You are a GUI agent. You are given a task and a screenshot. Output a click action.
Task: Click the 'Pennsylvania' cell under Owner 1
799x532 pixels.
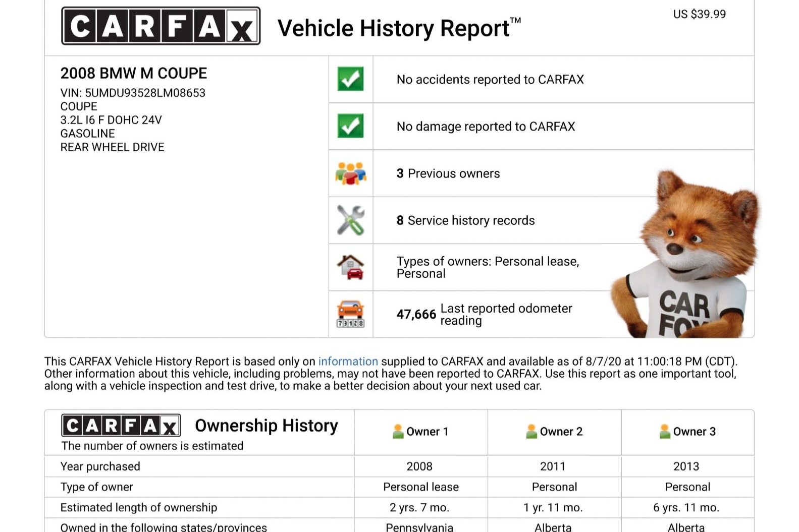tap(419, 527)
